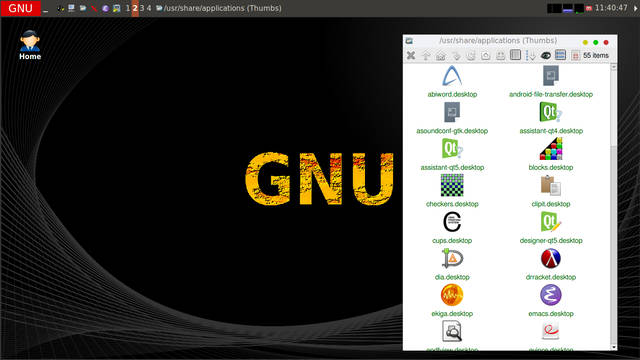The height and width of the screenshot is (360, 640).
Task: Open abiword.desktop icon
Action: [452, 76]
